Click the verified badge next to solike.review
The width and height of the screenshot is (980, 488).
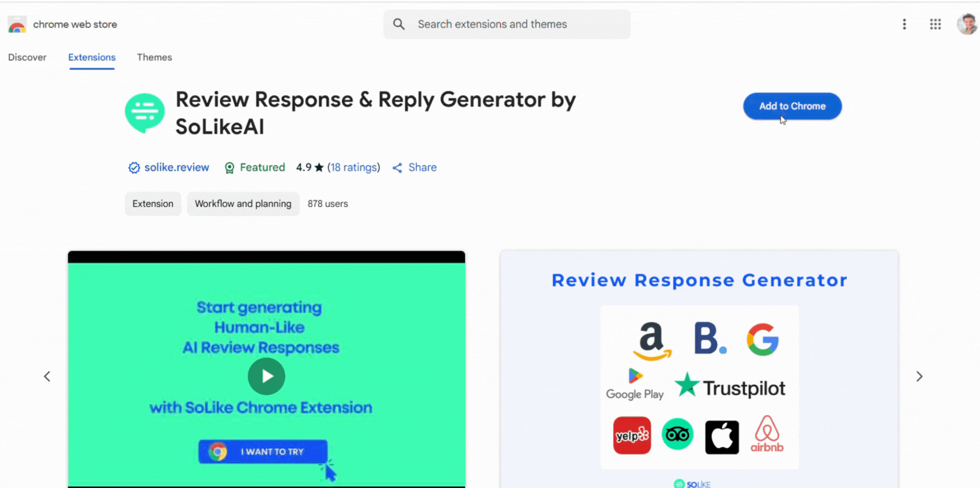coord(133,167)
